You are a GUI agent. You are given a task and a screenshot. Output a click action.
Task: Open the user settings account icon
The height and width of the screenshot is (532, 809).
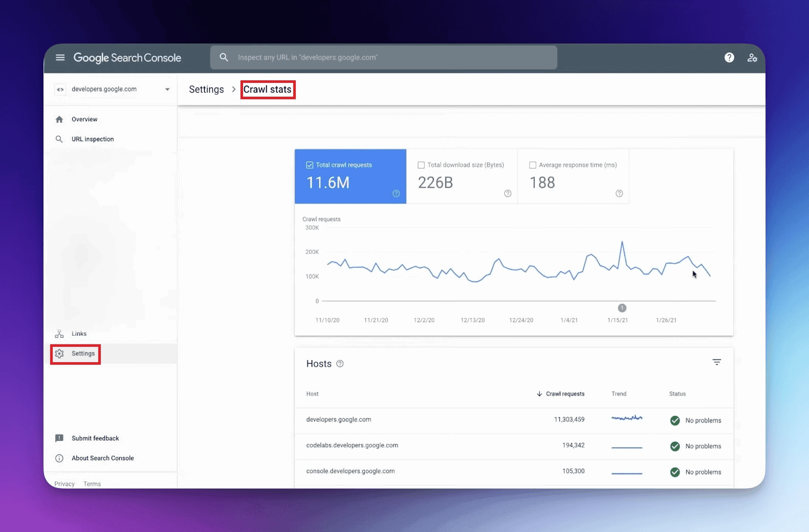point(752,58)
